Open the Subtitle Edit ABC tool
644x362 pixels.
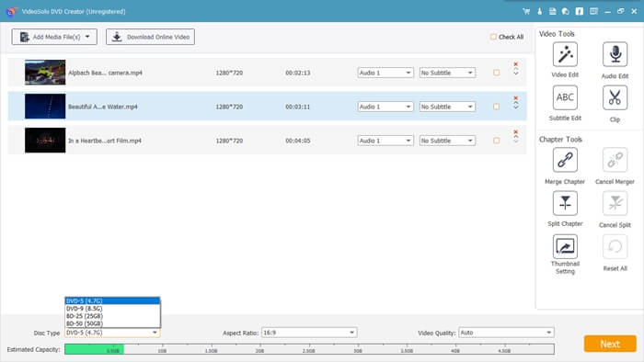coord(565,97)
